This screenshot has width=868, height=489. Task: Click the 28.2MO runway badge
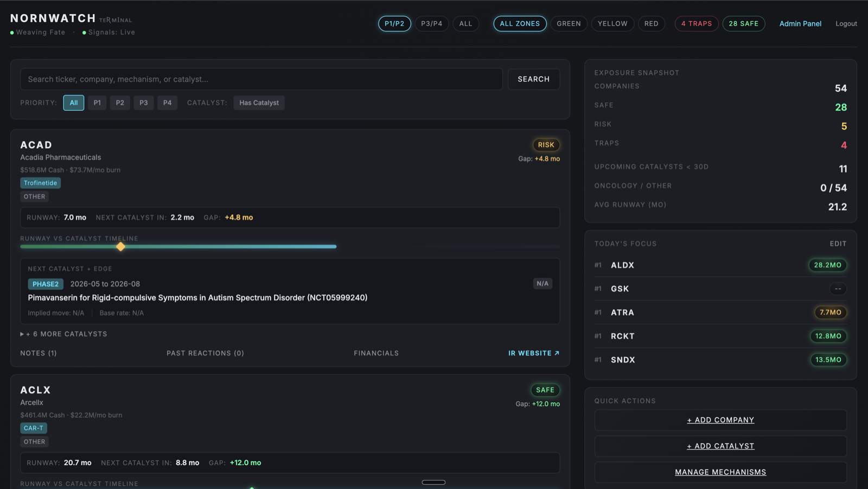828,265
